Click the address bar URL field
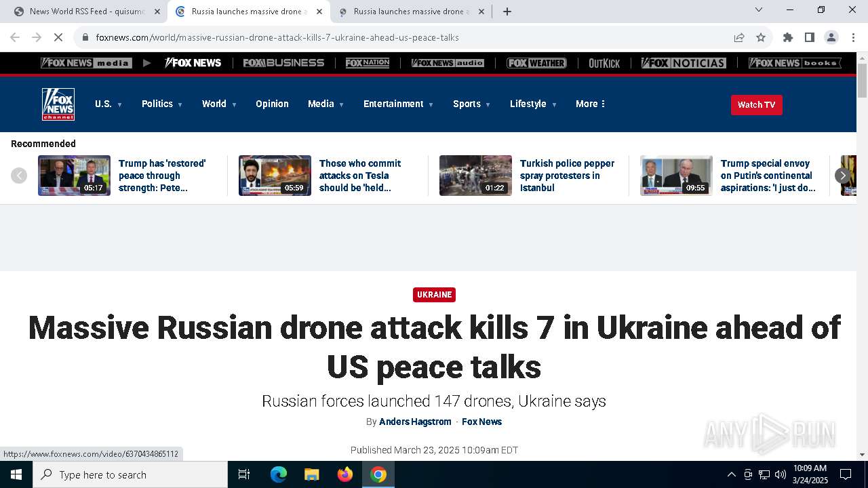The width and height of the screenshot is (868, 488). pos(407,37)
